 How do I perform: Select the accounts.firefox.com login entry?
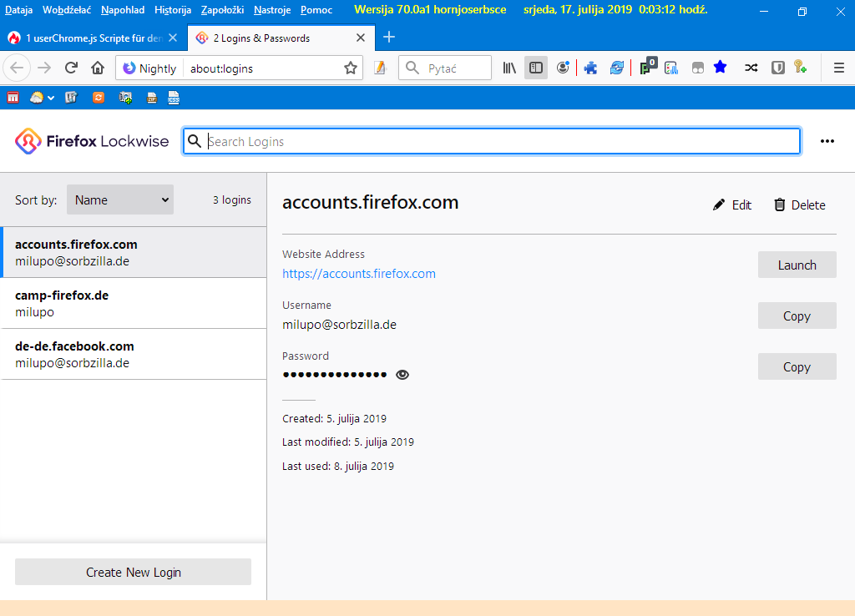coord(134,252)
